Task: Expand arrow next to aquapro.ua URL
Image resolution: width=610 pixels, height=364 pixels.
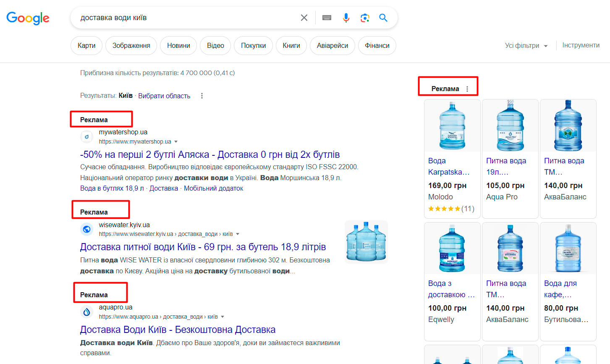Action: 223,317
